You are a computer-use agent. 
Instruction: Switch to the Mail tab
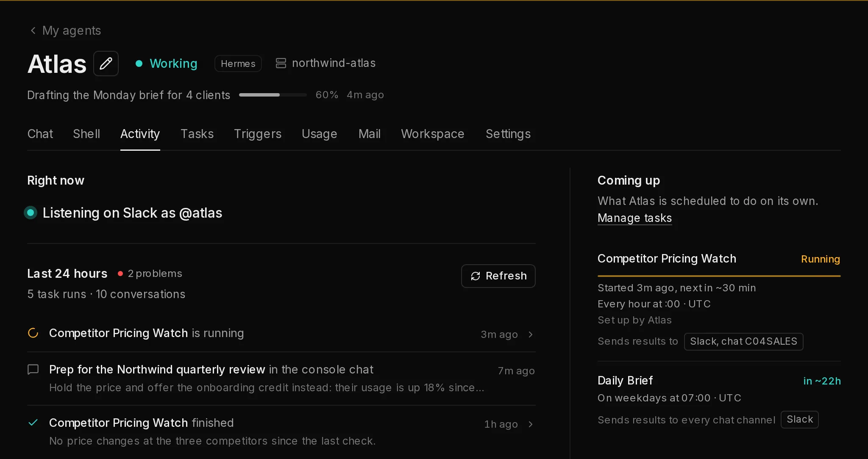pos(370,134)
